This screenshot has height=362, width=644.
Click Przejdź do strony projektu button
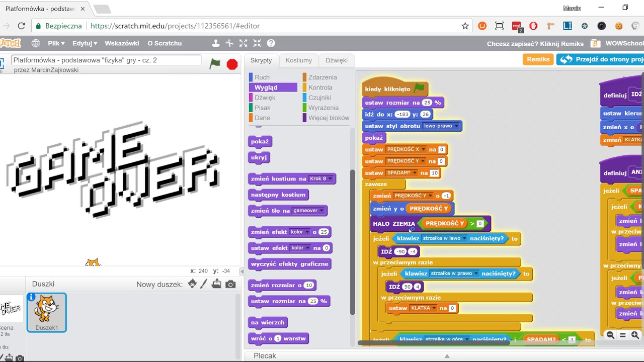[x=601, y=59]
